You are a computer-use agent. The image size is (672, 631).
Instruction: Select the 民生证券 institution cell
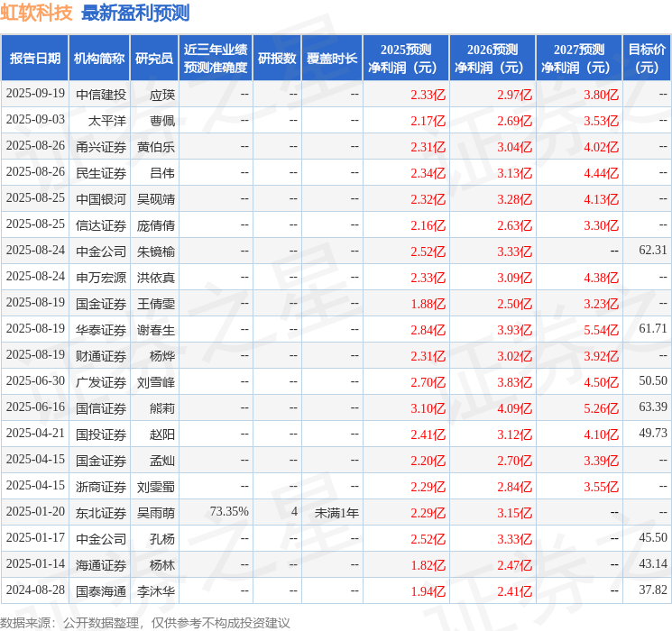pos(101,173)
